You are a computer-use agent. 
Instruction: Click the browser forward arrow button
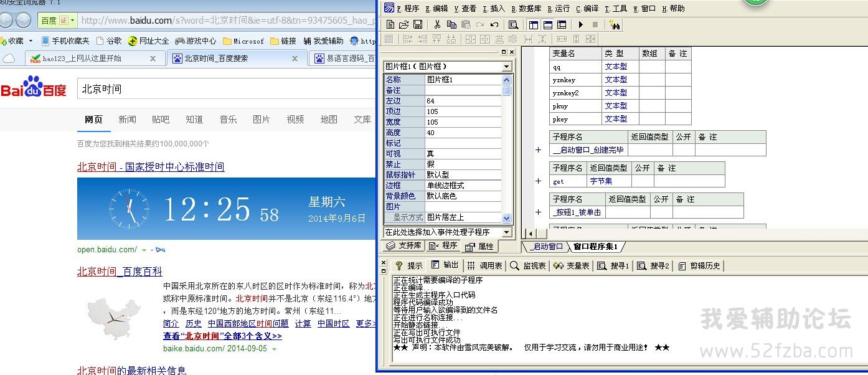[23, 20]
